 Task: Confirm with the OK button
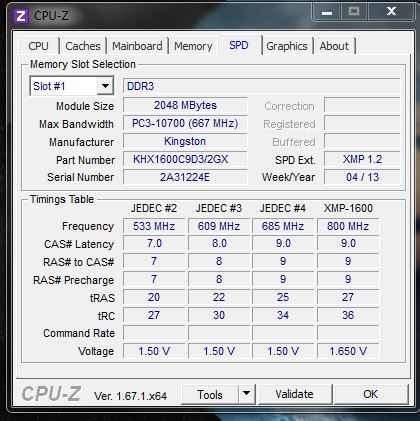pos(370,394)
